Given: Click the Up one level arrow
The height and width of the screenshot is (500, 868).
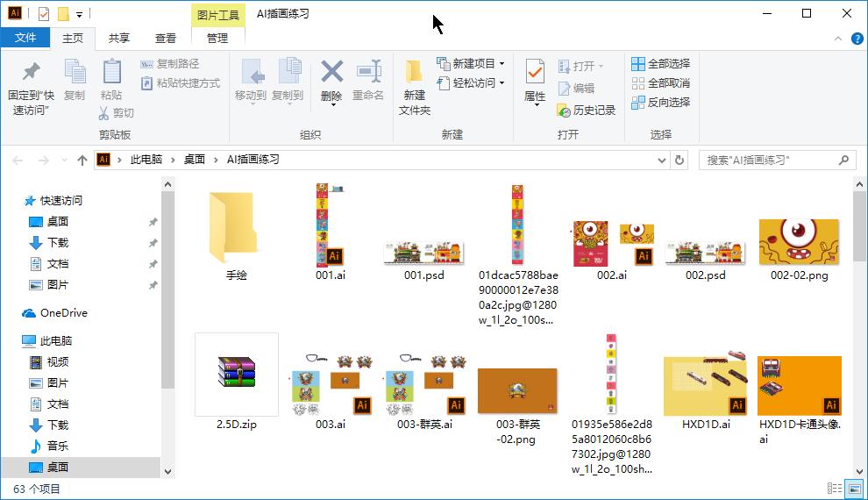Looking at the screenshot, I should click(82, 161).
